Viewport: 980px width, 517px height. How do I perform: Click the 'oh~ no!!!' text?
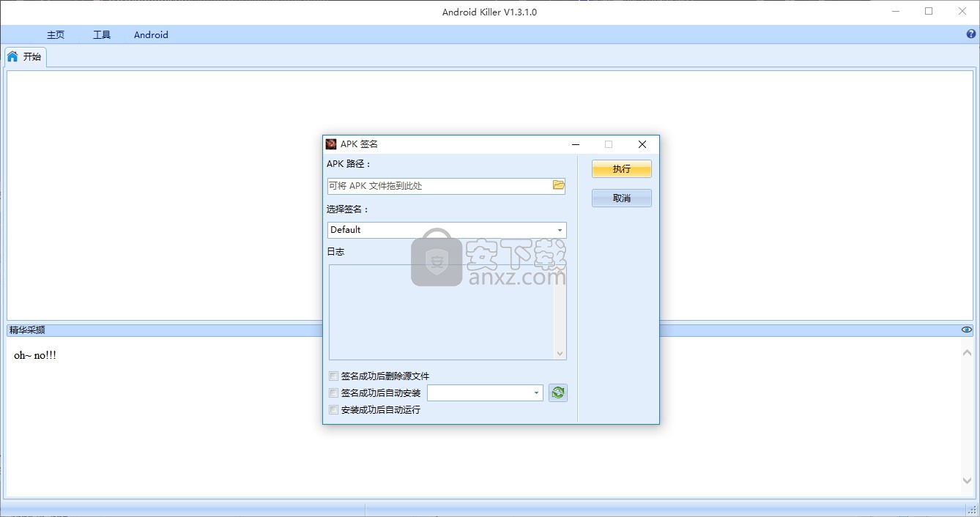click(x=35, y=355)
